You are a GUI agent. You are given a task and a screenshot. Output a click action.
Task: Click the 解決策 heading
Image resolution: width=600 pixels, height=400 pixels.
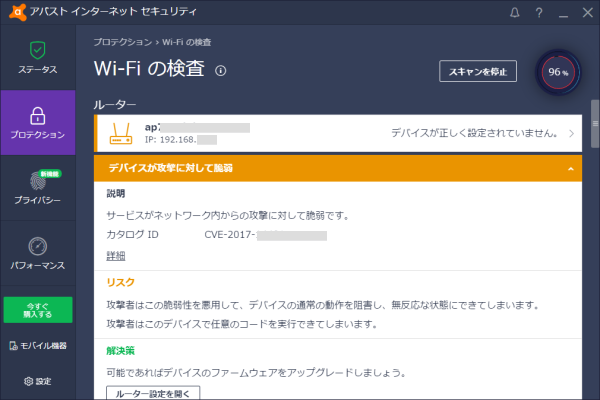[121, 351]
